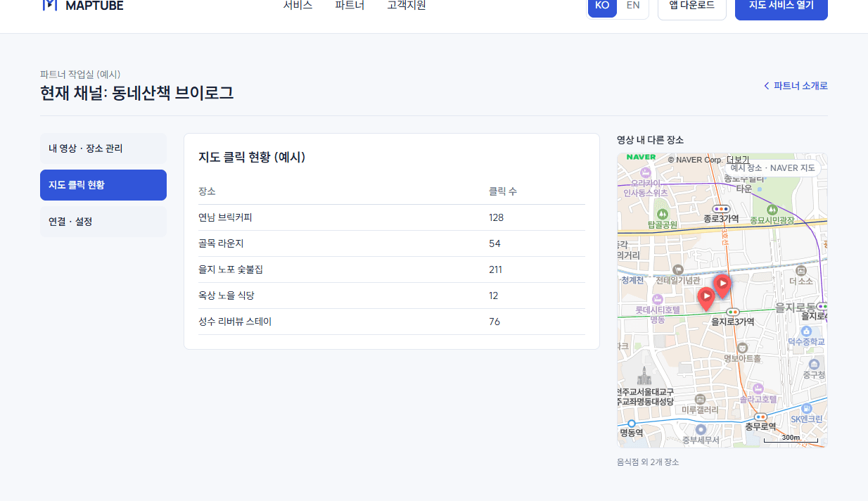Click the 명보아트홀 theater icon
This screenshot has width=868, height=501.
click(742, 348)
